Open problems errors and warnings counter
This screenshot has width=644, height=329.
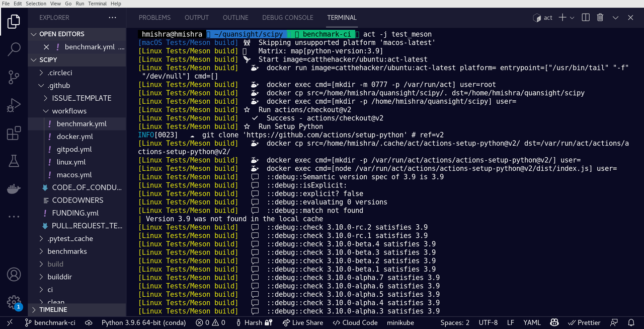(211, 322)
